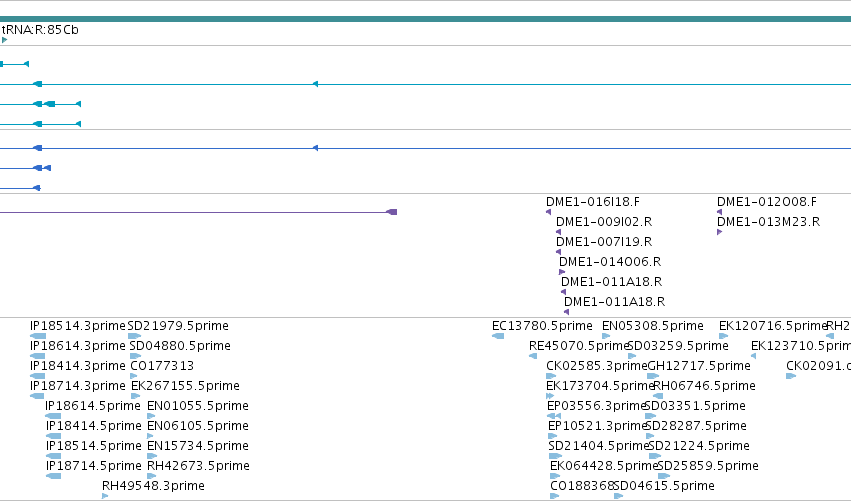Click the RH49548.3prime label

(153, 486)
